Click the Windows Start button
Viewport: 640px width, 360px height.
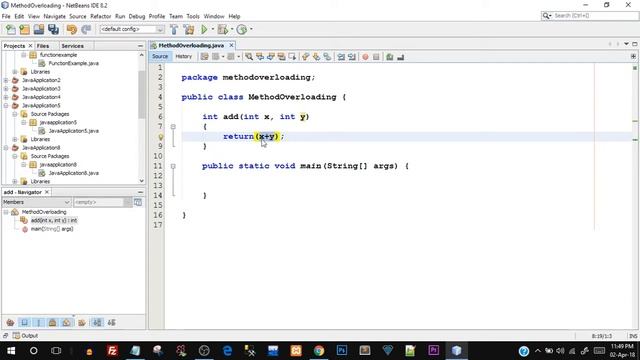11,351
